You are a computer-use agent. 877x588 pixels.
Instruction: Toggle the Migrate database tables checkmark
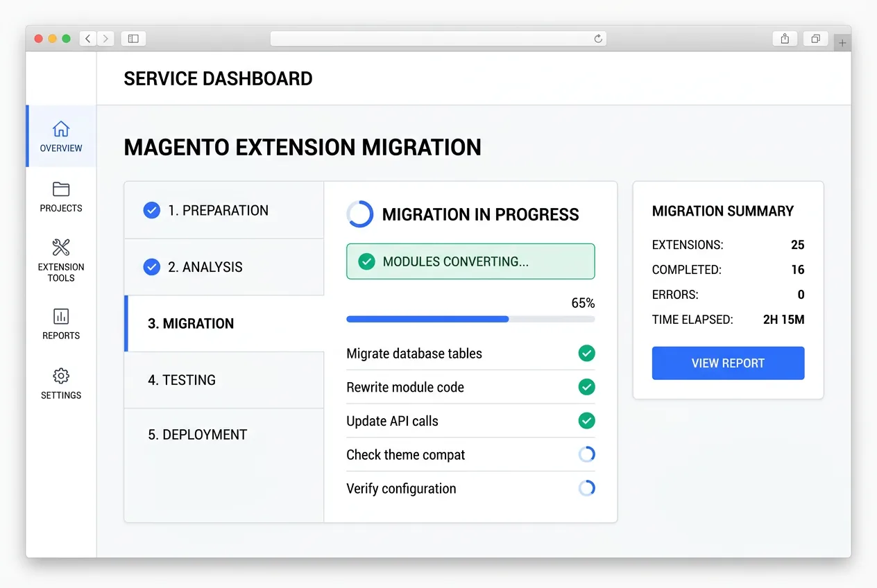point(586,353)
